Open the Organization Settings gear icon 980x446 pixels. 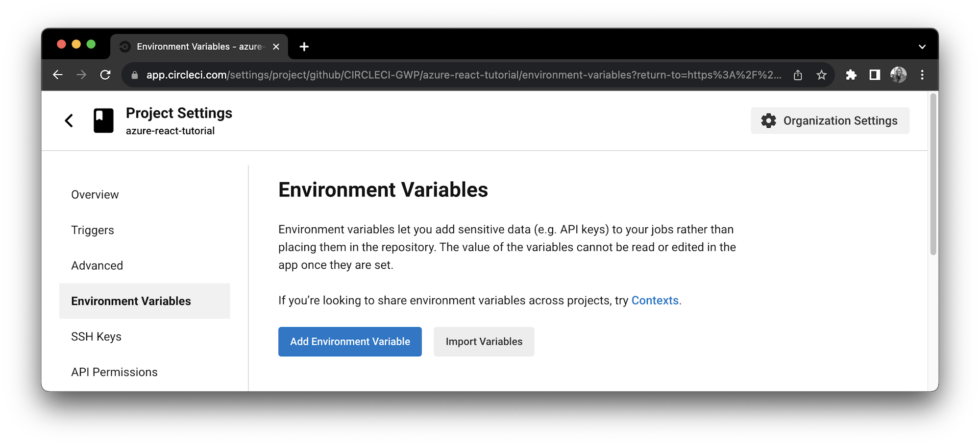point(768,120)
